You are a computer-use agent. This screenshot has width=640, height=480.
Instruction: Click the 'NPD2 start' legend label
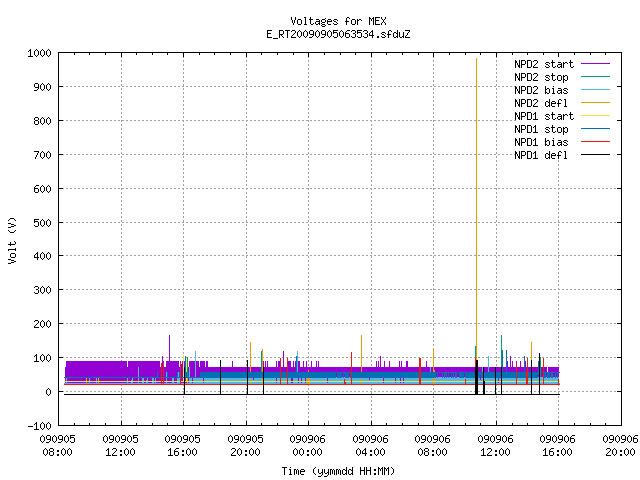click(544, 64)
